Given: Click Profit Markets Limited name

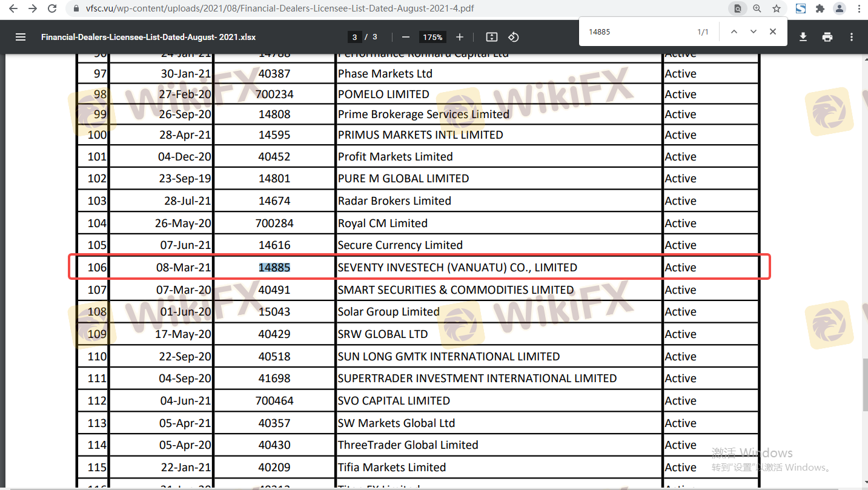Looking at the screenshot, I should [396, 157].
